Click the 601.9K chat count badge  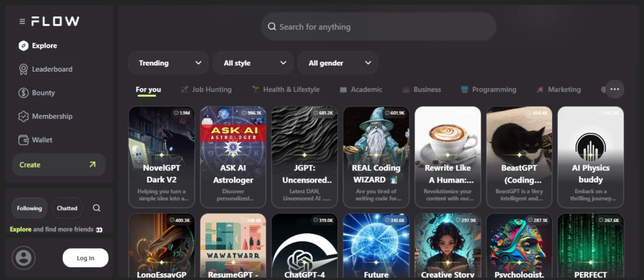[x=395, y=113]
